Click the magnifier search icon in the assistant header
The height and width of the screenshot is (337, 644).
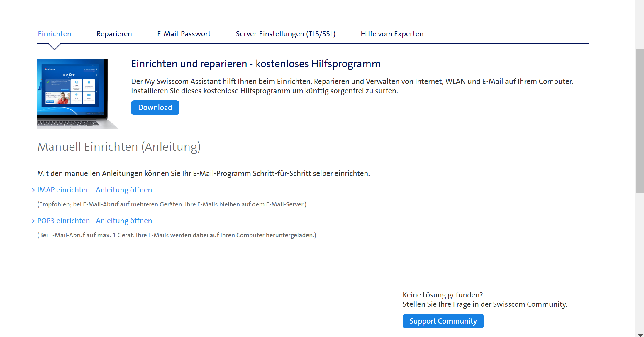click(x=97, y=69)
